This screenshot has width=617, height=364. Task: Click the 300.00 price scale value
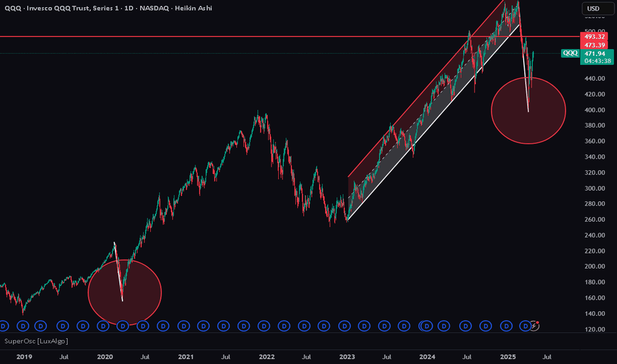[x=594, y=188]
